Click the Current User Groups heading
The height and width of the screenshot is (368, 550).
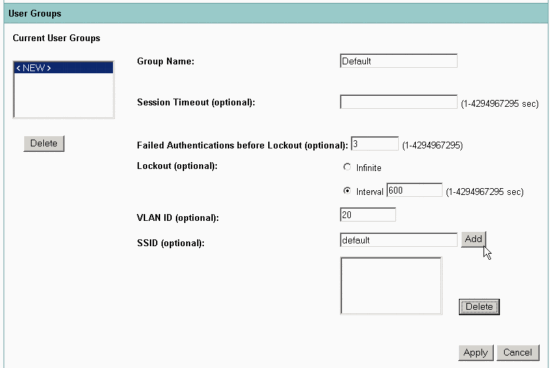click(56, 38)
